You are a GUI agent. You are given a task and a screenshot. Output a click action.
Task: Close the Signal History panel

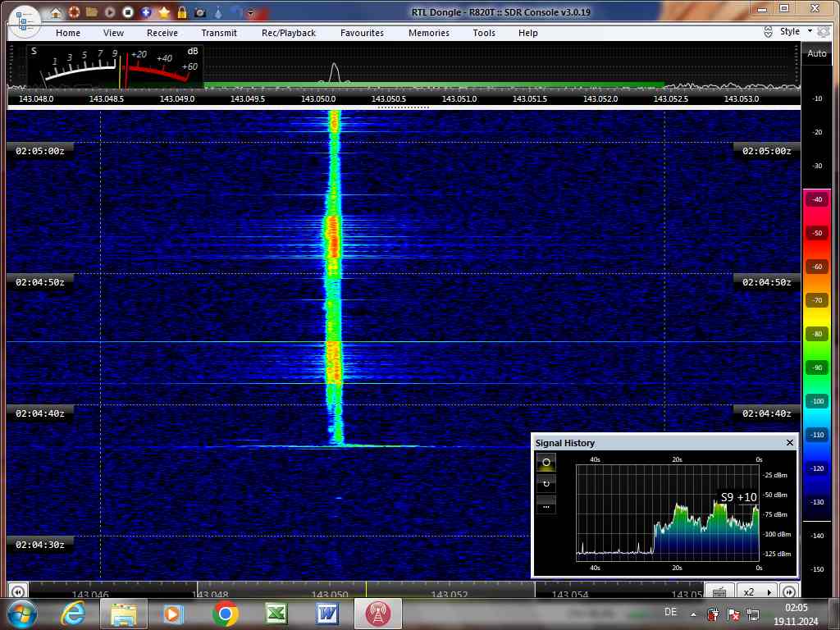click(790, 442)
